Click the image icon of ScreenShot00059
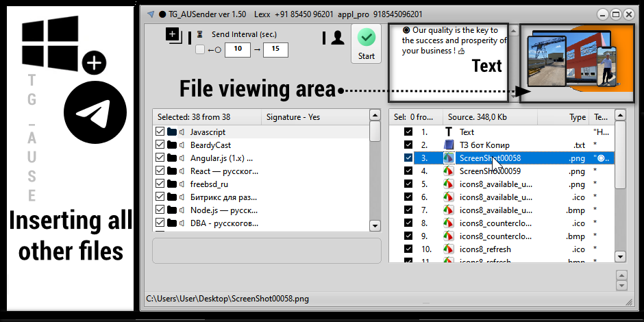644x322 pixels. (x=449, y=171)
